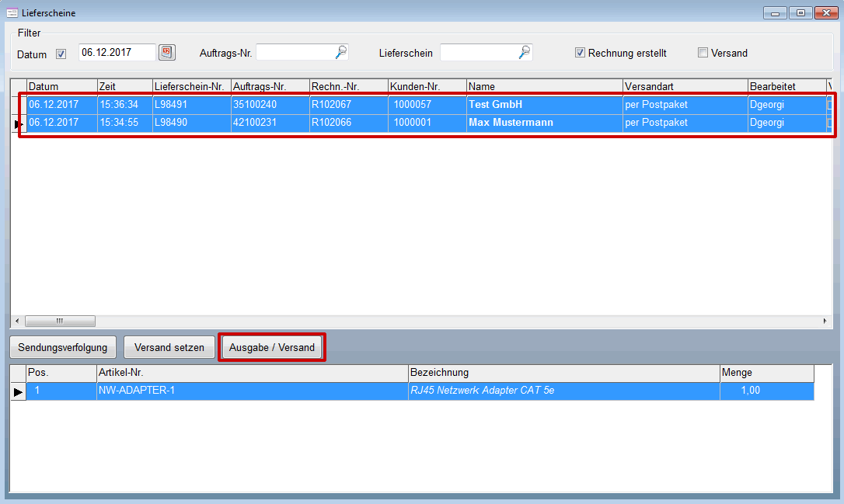Minimize the Lieferscheine window

point(775,13)
